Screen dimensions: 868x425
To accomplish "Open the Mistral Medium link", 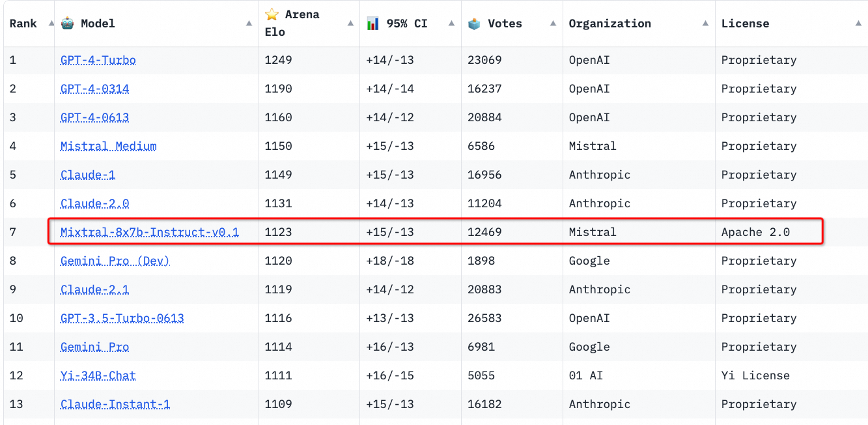I will click(x=109, y=146).
